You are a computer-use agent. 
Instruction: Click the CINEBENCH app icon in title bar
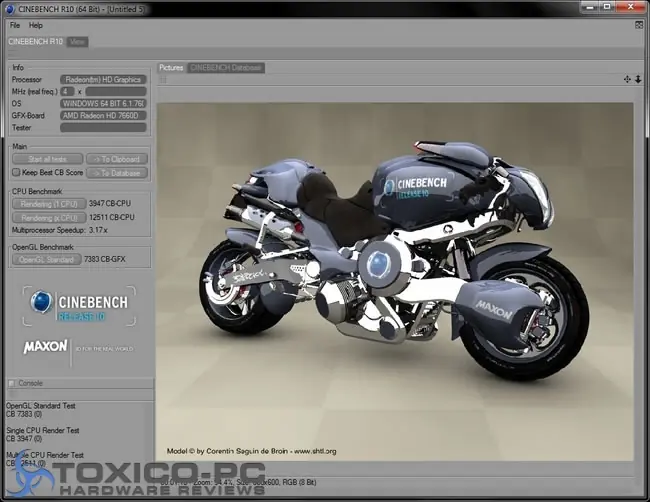click(10, 9)
